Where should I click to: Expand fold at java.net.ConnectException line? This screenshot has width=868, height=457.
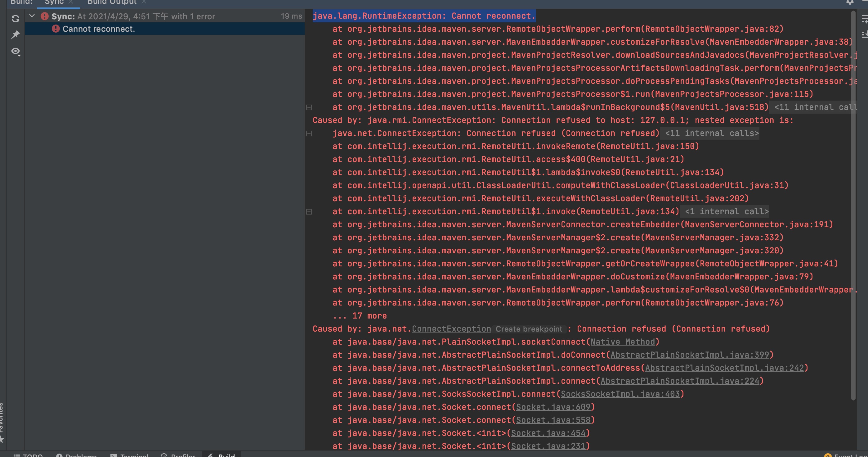click(309, 133)
